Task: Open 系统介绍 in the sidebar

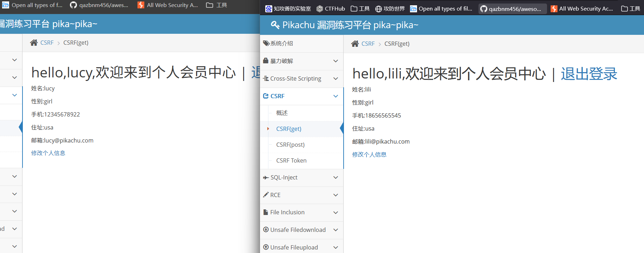Action: click(x=301, y=43)
